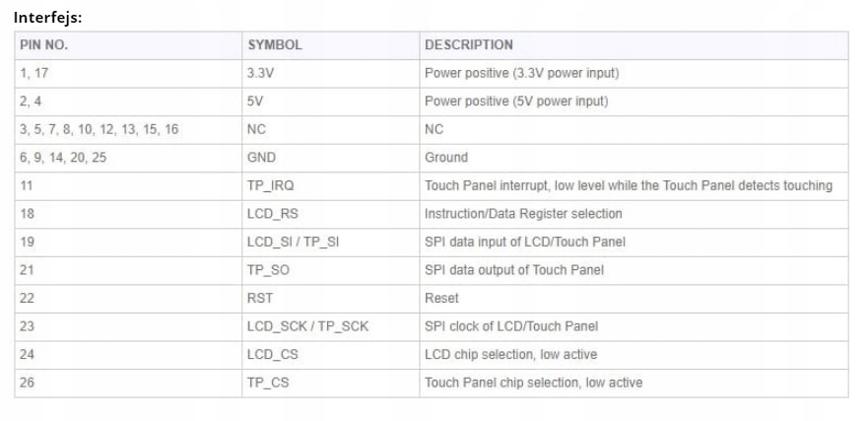Viewport: 868px width, 421px height.
Task: Select the TP_IRQ symbol cell
Action: 270,185
